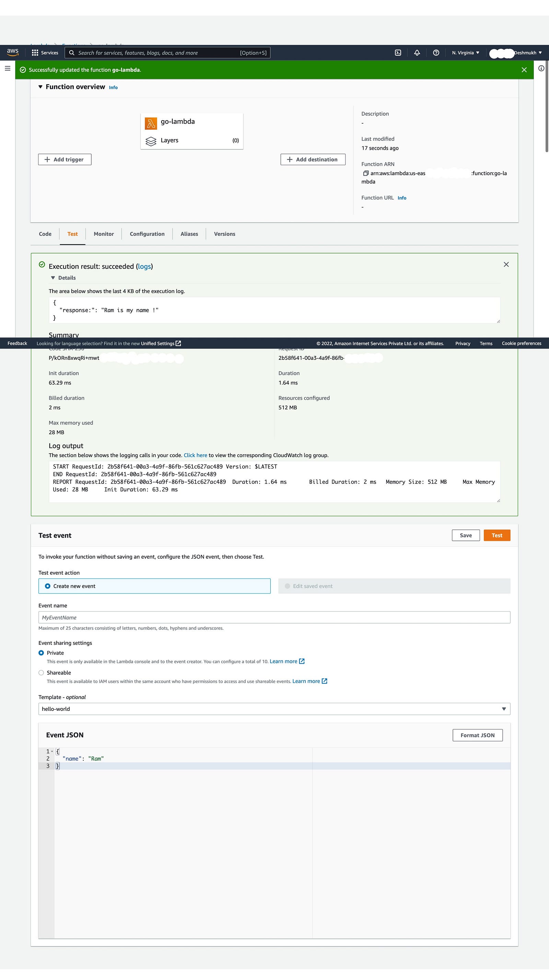Open the Privacy footer link
This screenshot has width=549, height=980.
(463, 343)
